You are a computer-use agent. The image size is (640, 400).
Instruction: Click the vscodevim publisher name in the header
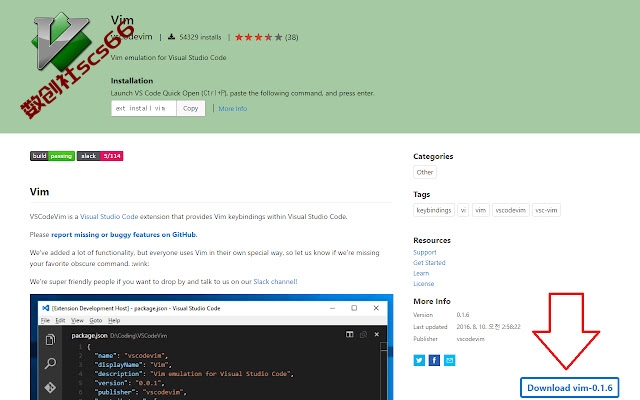131,37
